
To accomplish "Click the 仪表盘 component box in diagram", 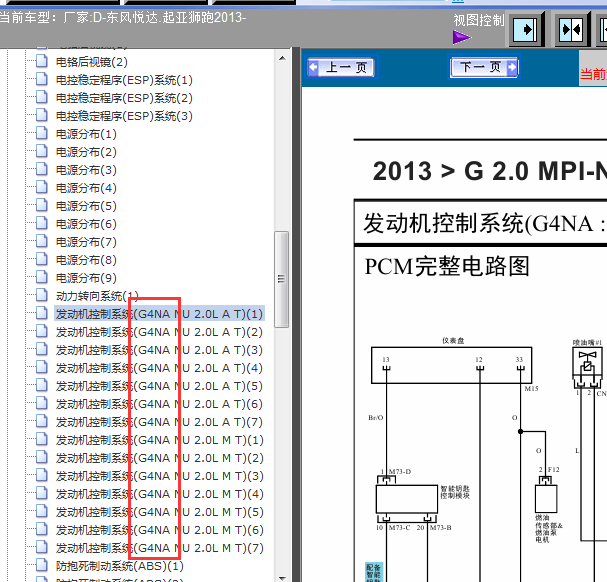I will pos(451,365).
